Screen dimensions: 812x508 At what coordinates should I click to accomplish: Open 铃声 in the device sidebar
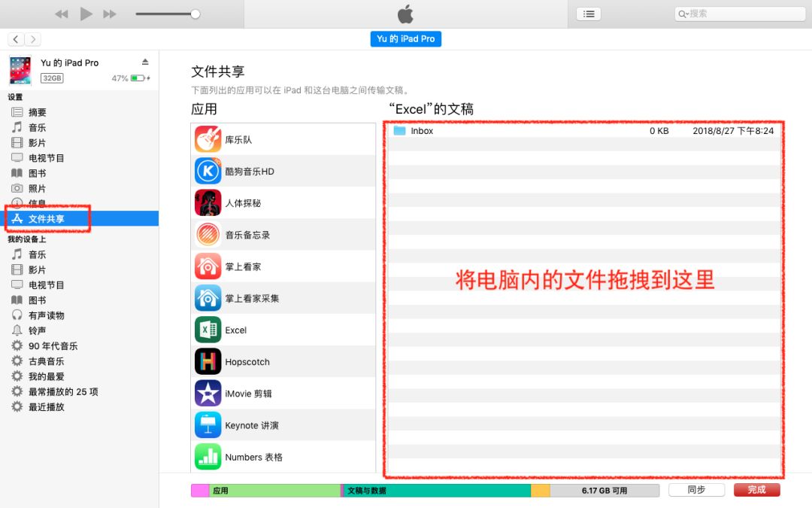pyautogui.click(x=36, y=330)
